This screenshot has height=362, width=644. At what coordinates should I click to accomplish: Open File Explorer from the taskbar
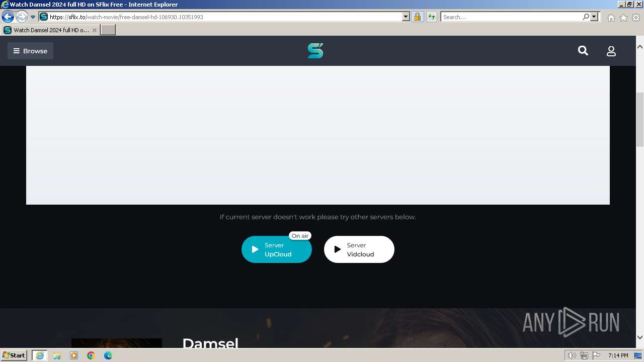[57, 355]
